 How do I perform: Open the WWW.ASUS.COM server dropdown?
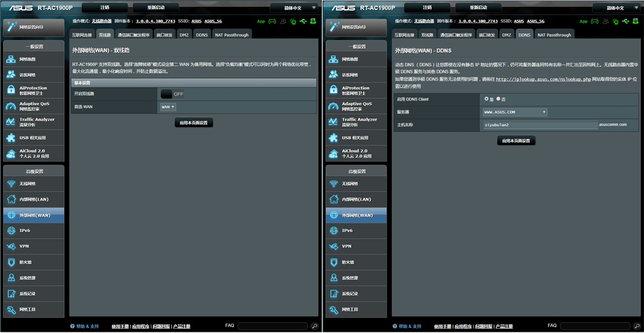point(515,112)
